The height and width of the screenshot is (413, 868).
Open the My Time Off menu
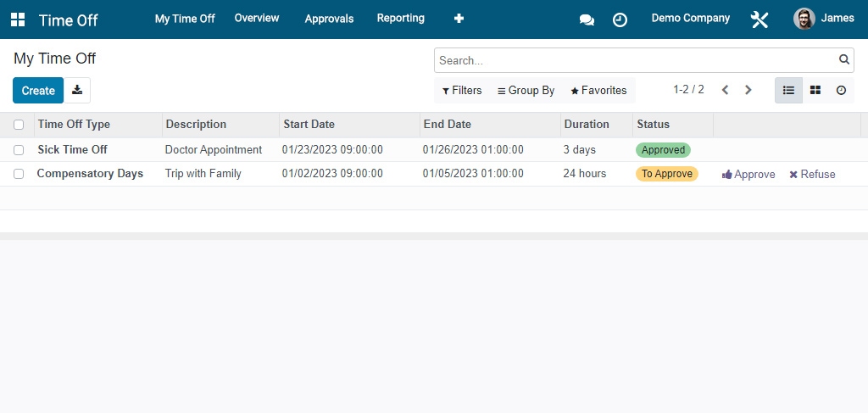coord(185,19)
